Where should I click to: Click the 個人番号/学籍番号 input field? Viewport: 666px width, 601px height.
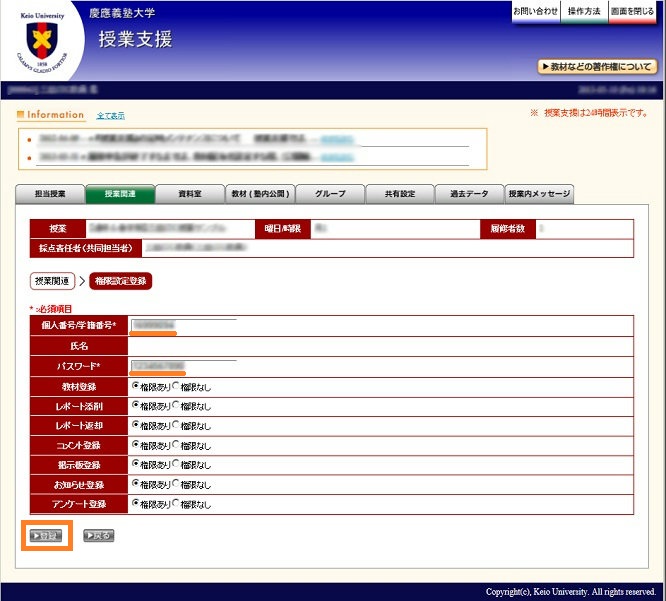click(x=183, y=326)
